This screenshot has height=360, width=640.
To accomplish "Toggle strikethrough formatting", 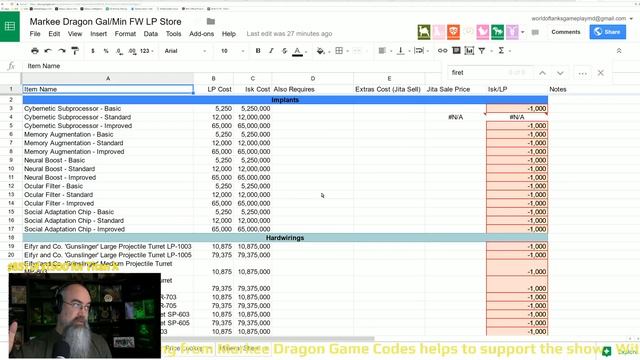I will point(284,51).
